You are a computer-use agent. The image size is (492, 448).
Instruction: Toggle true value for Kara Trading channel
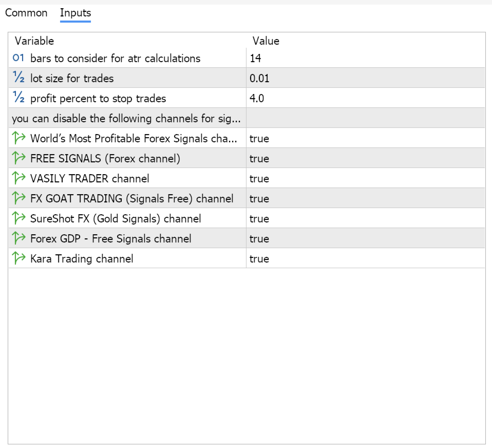tap(259, 259)
